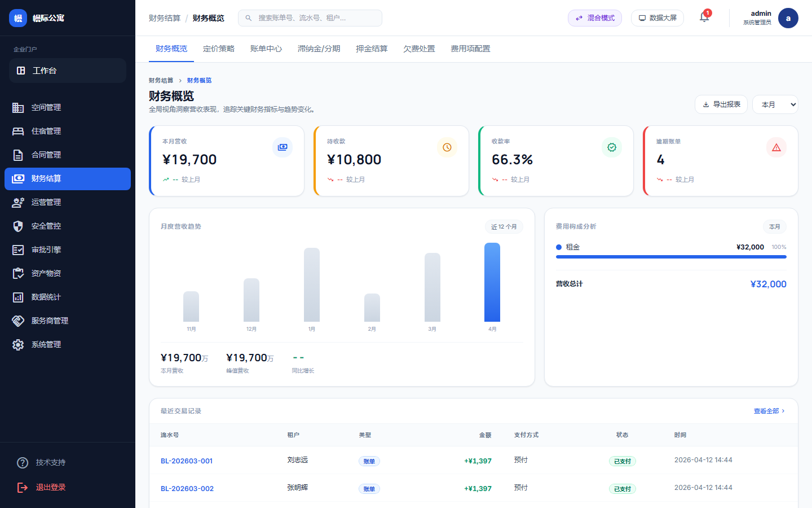The image size is (812, 508).
Task: Open the 数据统计 sidebar icon
Action: coord(18,297)
